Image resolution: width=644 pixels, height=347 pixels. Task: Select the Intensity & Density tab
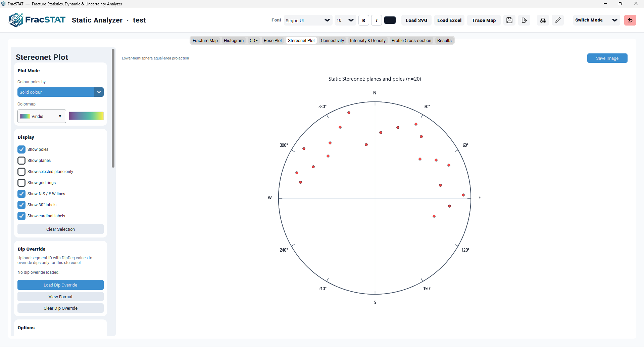368,41
